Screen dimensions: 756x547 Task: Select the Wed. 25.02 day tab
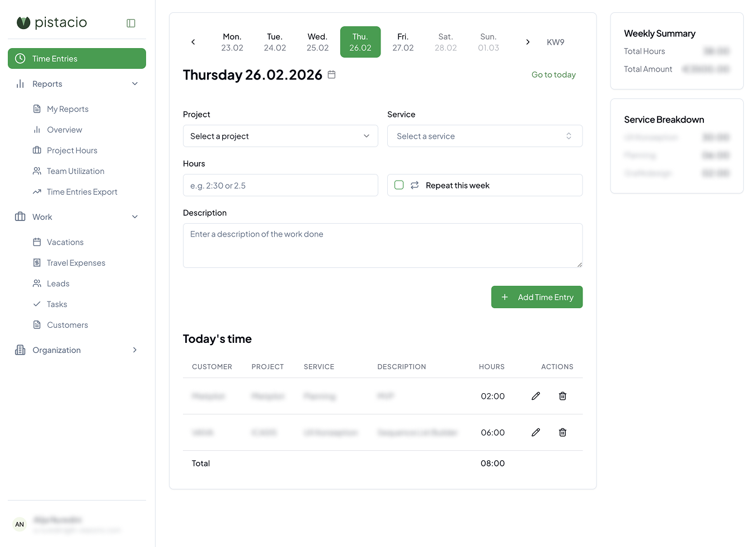tap(317, 41)
